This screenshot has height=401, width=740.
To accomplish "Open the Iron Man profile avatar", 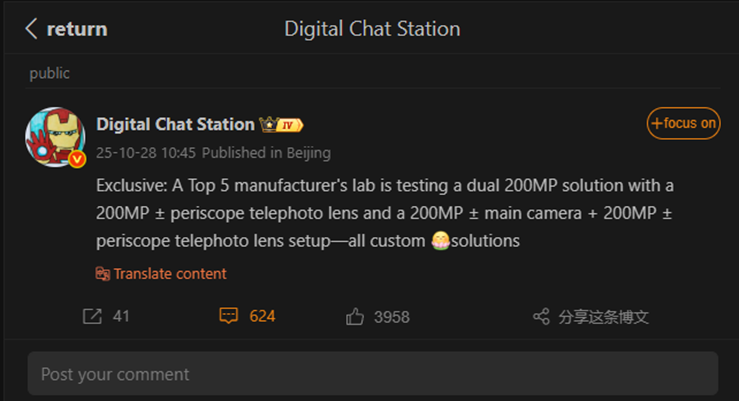I will coord(54,137).
